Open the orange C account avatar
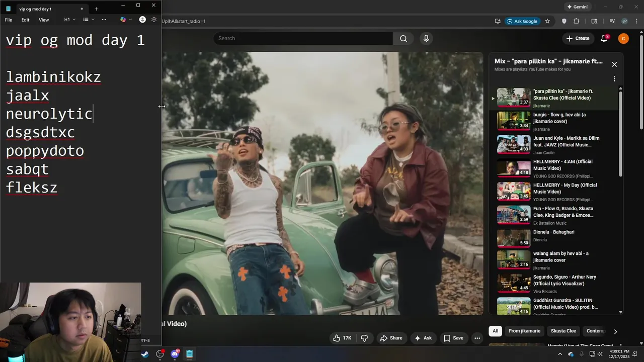This screenshot has height=362, width=644. (x=623, y=38)
